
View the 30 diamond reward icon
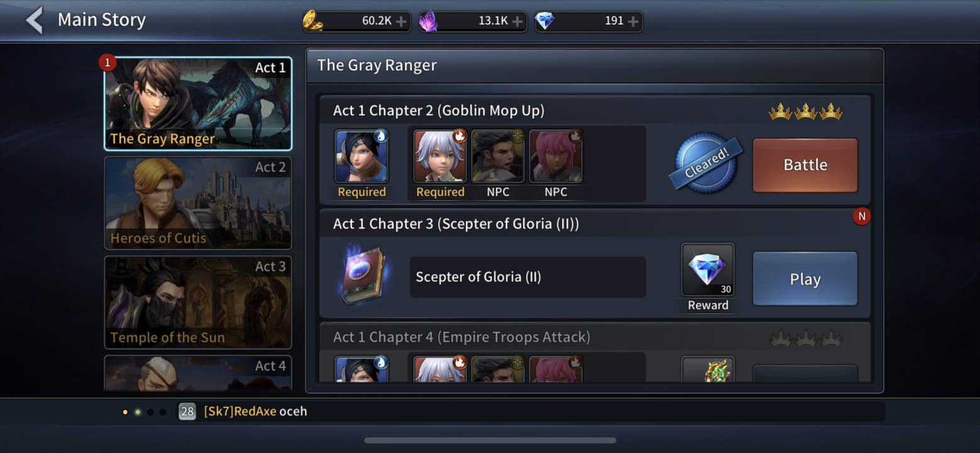coord(708,270)
